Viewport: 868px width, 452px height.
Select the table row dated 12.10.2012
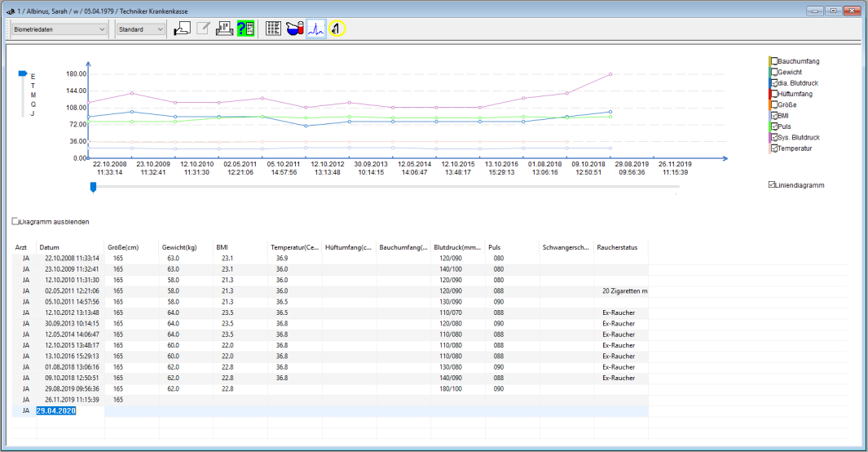coord(330,312)
